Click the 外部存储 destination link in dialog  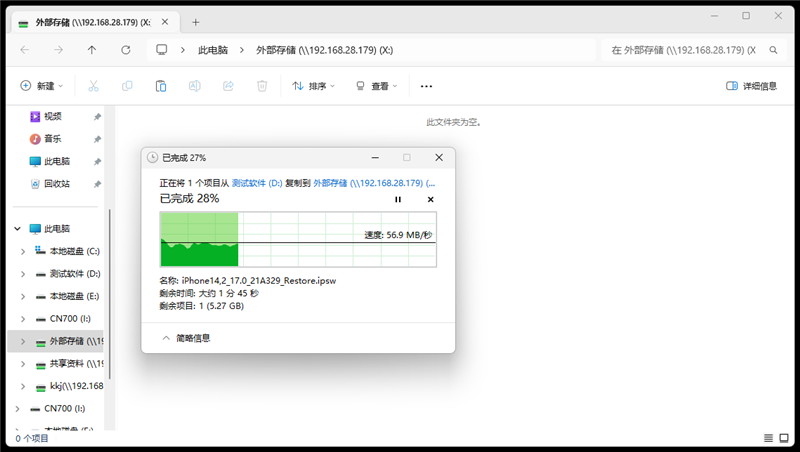[x=374, y=183]
